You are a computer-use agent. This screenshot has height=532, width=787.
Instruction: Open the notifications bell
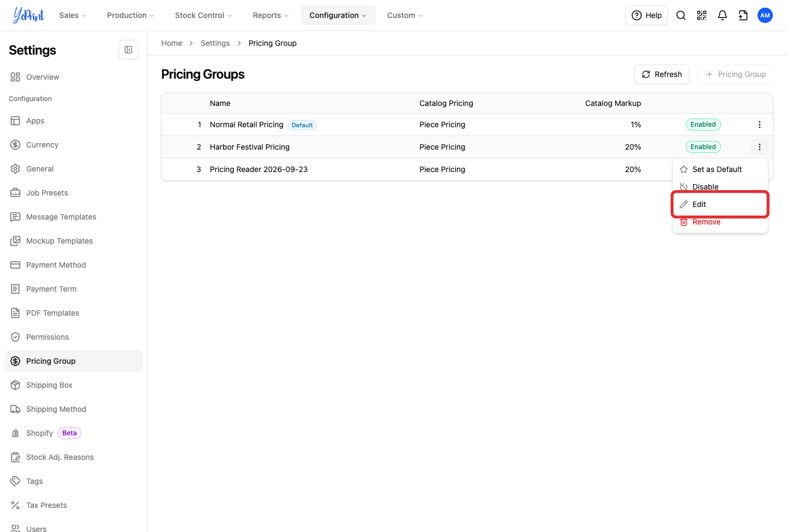[x=723, y=15]
